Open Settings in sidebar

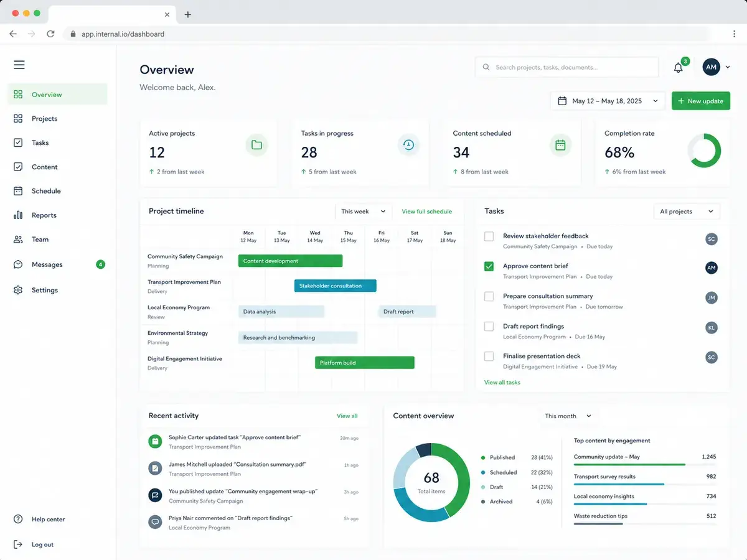click(x=57, y=290)
